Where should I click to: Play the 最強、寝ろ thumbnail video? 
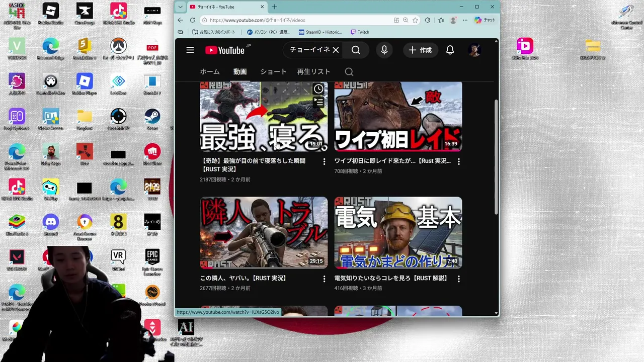pos(264,117)
